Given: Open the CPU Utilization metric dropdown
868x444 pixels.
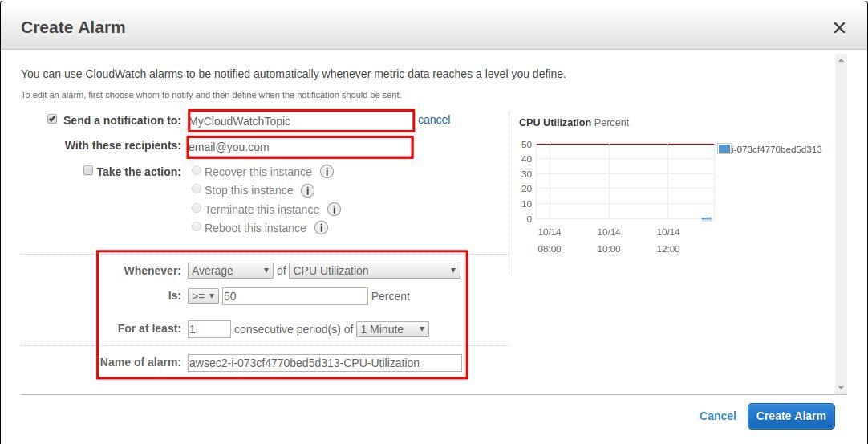Looking at the screenshot, I should (374, 271).
